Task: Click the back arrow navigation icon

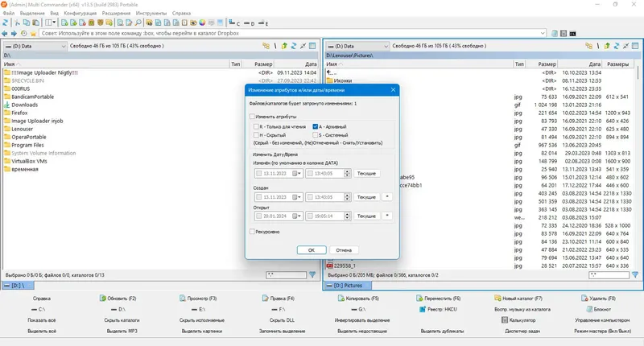Action: [x=5, y=33]
